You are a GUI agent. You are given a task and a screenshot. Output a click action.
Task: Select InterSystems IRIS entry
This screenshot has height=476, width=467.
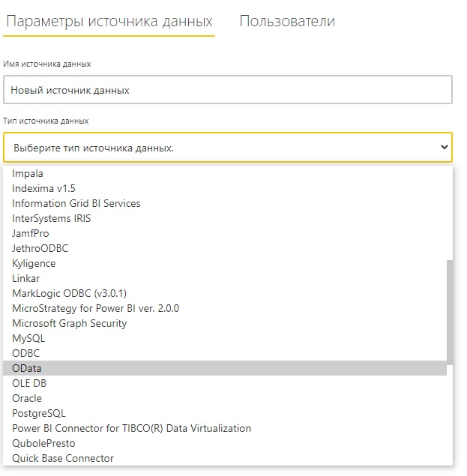[225, 219]
